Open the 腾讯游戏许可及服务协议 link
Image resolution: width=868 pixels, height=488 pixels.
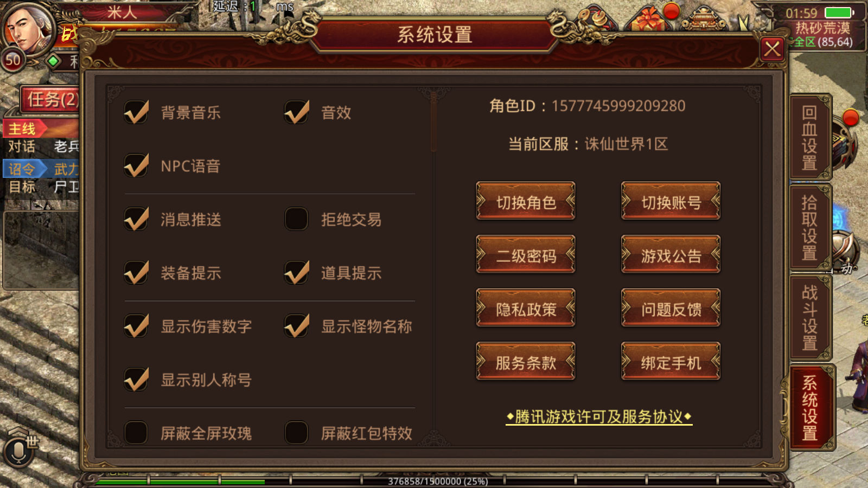(599, 416)
